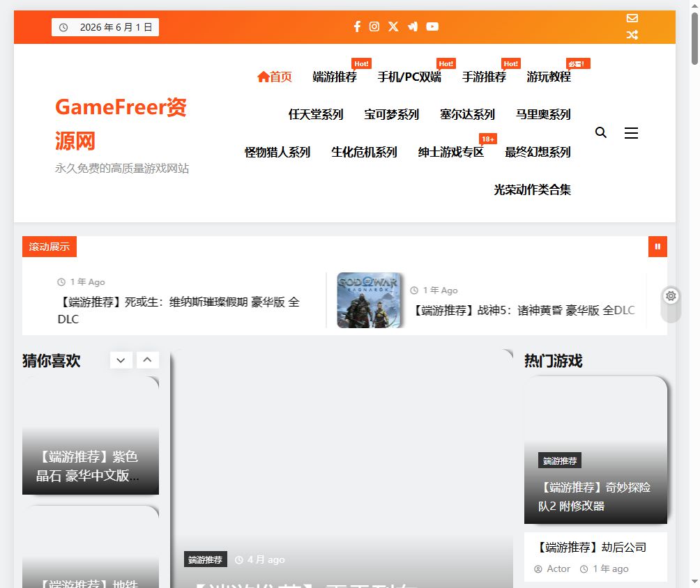Open 死或生：维纳斯璀璨假期 article link

(178, 311)
